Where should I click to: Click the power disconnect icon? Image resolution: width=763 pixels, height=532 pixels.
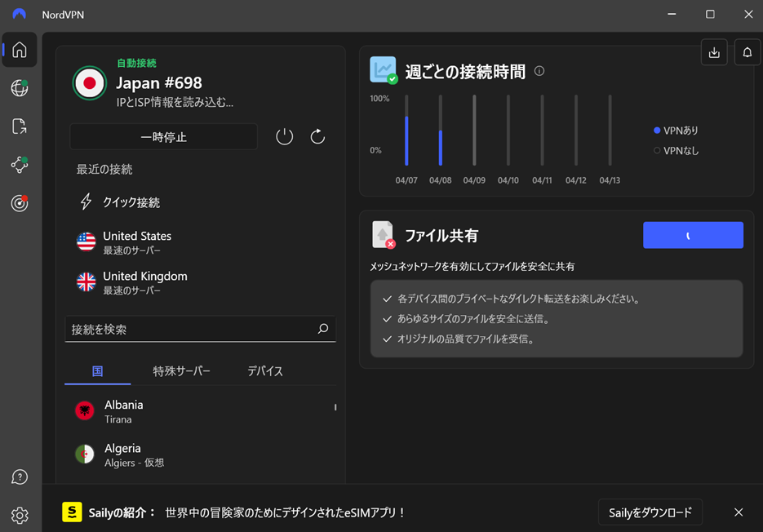tap(285, 137)
